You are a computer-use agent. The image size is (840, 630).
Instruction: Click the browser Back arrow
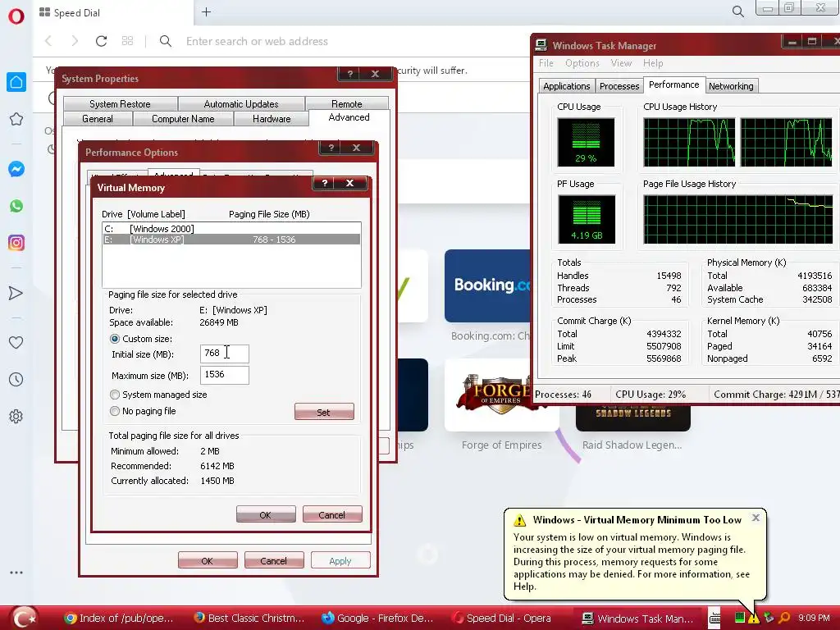pyautogui.click(x=48, y=41)
